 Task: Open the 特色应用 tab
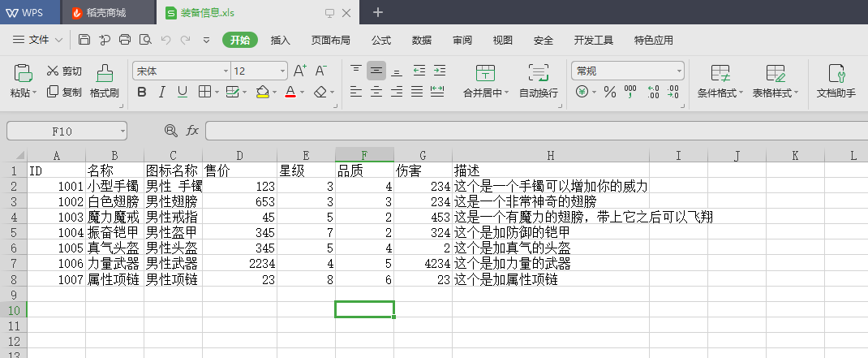coord(654,40)
